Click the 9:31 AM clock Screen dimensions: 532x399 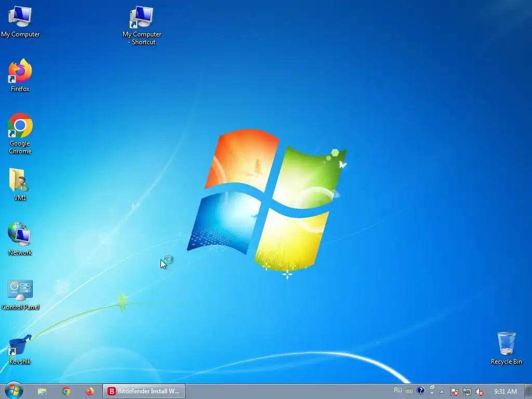(505, 392)
